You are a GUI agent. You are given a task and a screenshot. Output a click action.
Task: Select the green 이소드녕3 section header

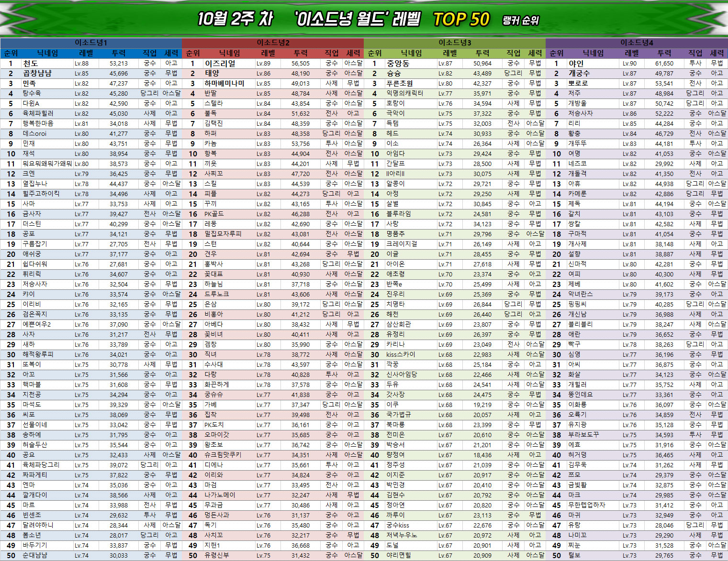point(455,43)
